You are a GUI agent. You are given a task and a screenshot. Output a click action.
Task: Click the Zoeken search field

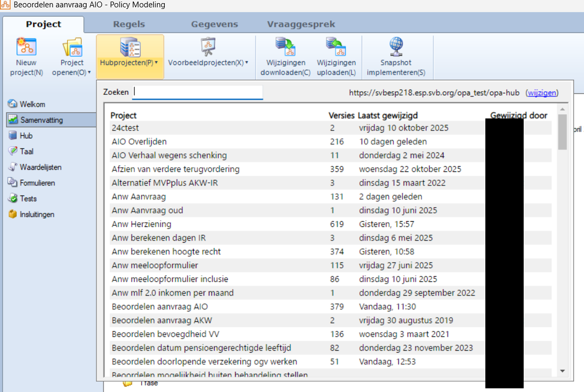coord(197,92)
